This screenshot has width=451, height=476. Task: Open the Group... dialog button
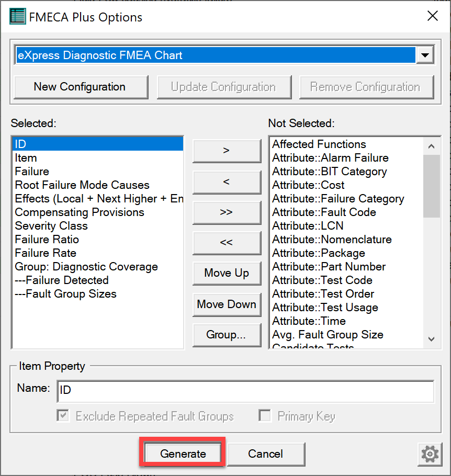coord(227,335)
